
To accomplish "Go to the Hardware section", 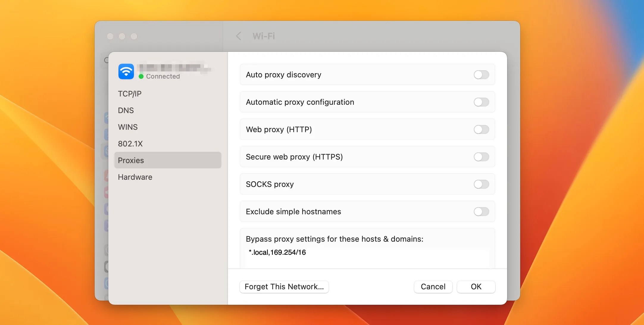I will tap(135, 177).
